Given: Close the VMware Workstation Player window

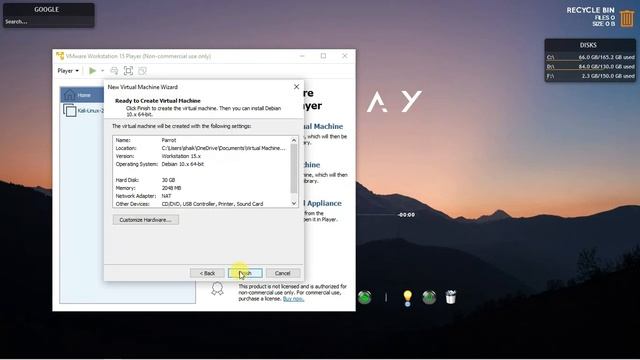Looking at the screenshot, I should 344,56.
